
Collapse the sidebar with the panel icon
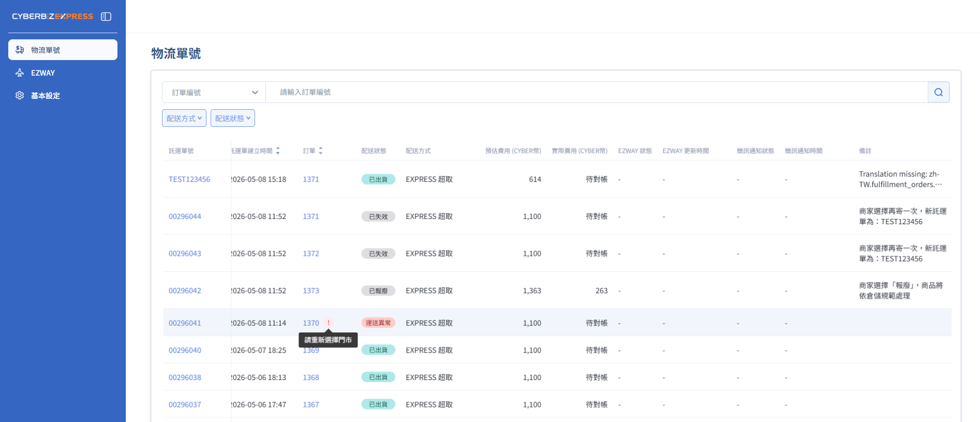106,17
